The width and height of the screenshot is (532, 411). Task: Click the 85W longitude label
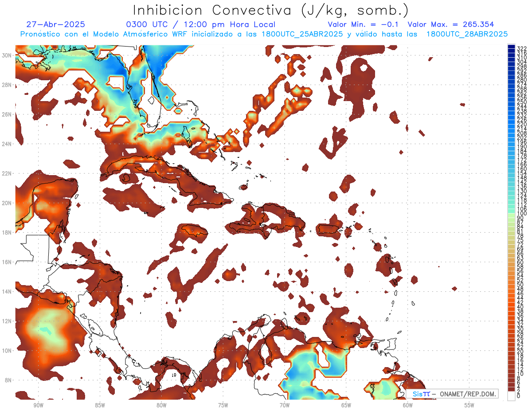click(x=100, y=406)
